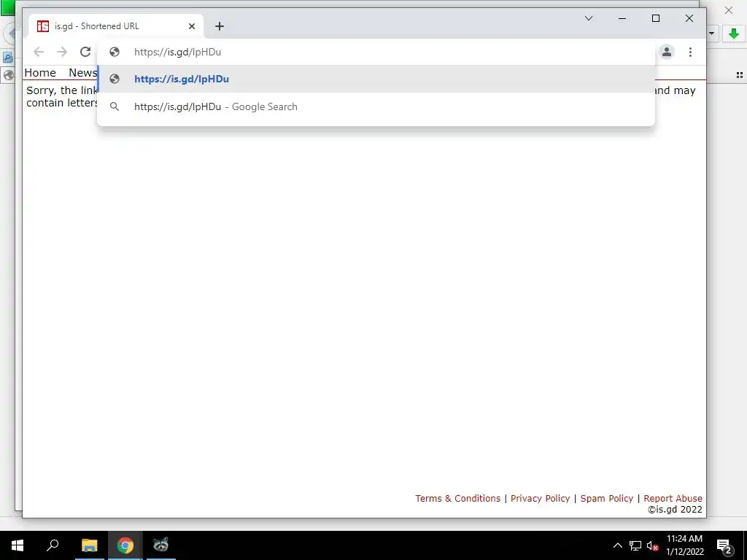The width and height of the screenshot is (747, 560).
Task: Close the background window with the X
Action: tap(729, 10)
